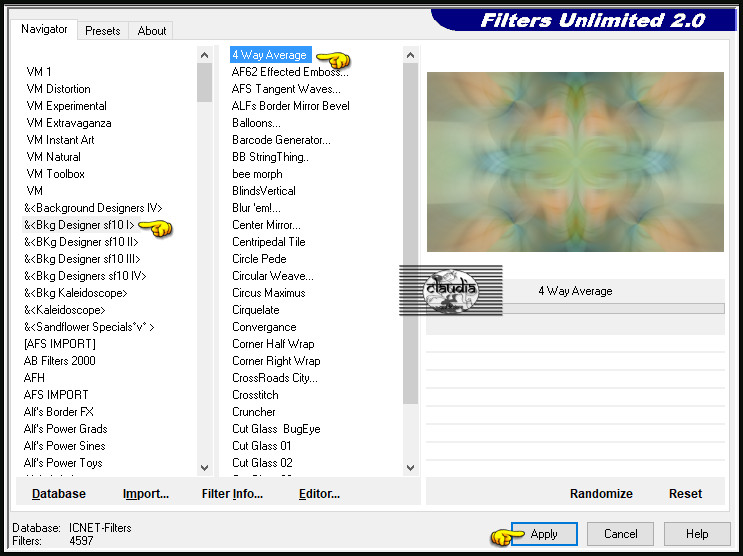
Task: Select AB Filters 2000 category
Action: tap(59, 361)
